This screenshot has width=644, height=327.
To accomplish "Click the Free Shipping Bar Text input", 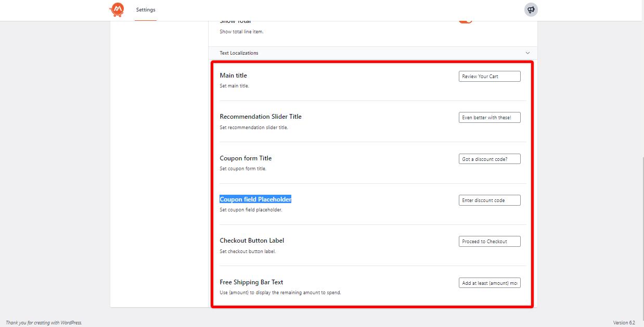I will [x=489, y=283].
